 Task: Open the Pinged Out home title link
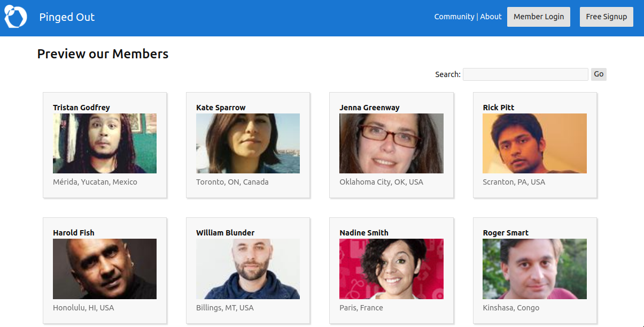tap(67, 17)
